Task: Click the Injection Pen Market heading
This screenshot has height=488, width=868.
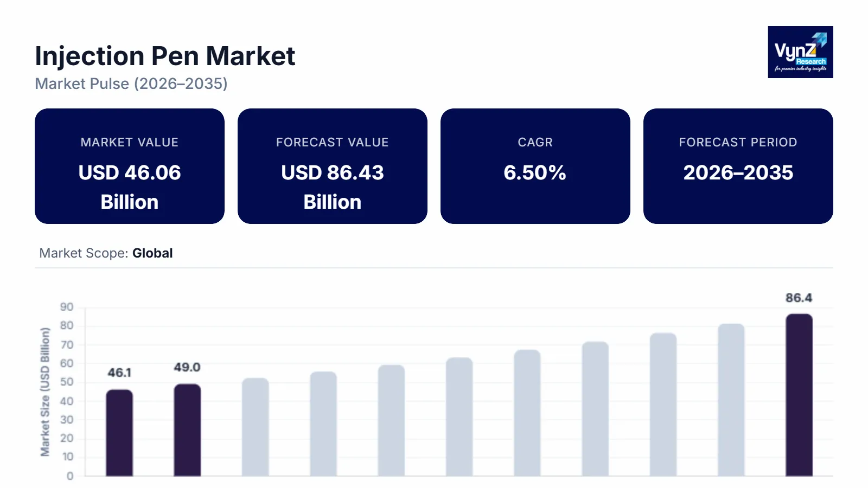Action: 165,56
